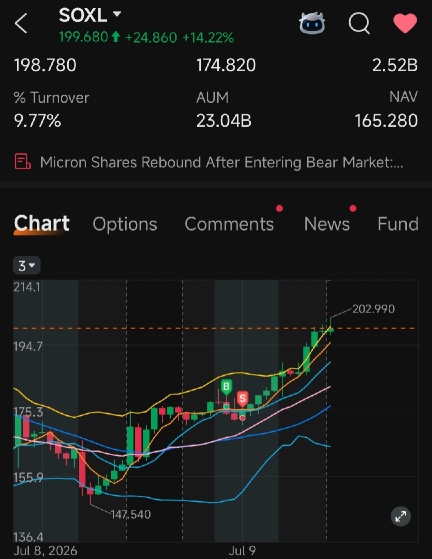Viewport: 432px width, 559px height.
Task: Switch to the Options tab
Action: pyautogui.click(x=125, y=224)
